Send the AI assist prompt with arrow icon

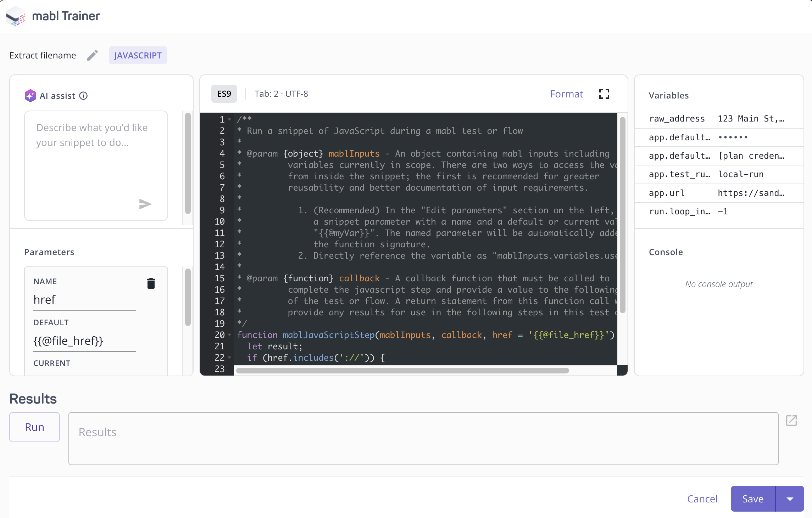pyautogui.click(x=145, y=204)
